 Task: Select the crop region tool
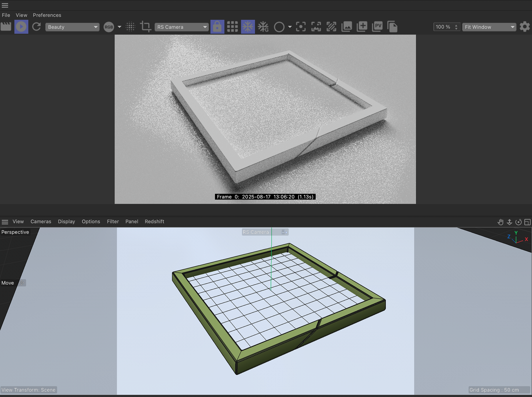click(145, 27)
